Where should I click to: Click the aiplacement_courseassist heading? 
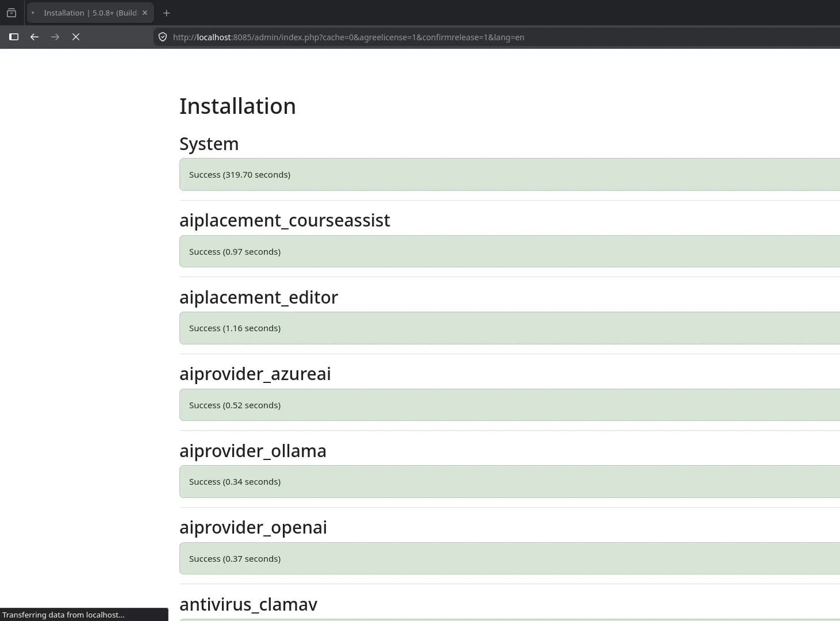pyautogui.click(x=285, y=220)
